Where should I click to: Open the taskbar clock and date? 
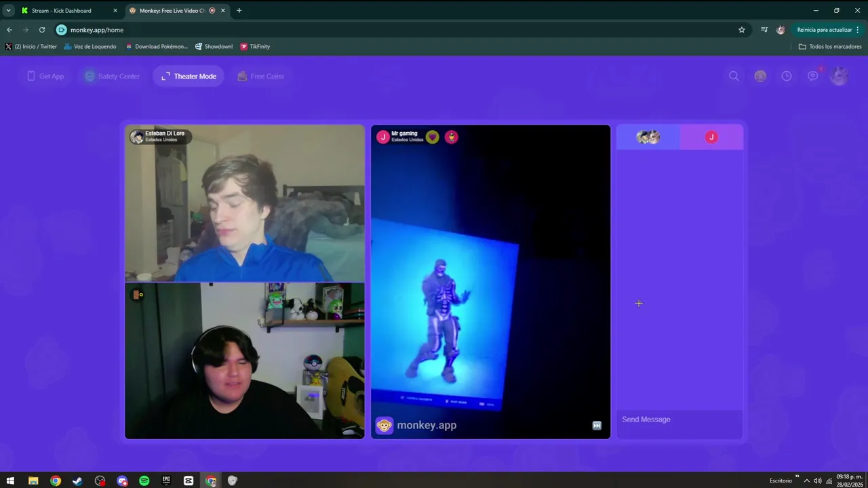click(849, 481)
